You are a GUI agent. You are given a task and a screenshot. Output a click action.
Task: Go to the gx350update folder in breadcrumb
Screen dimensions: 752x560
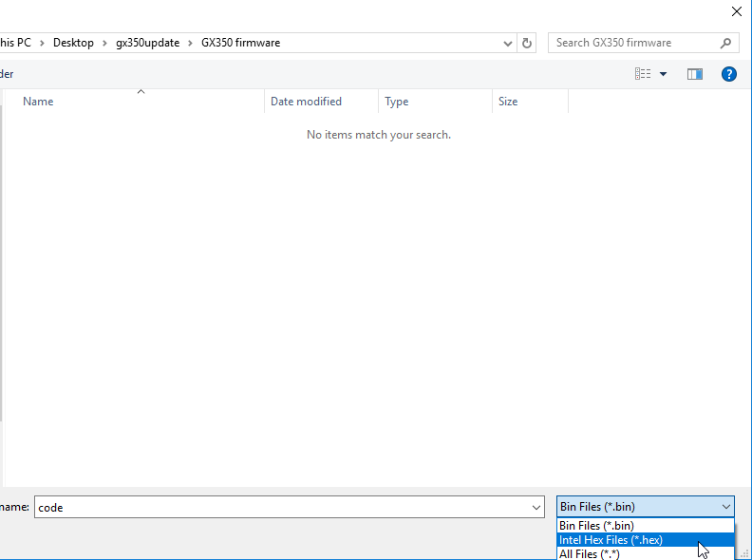click(x=147, y=43)
